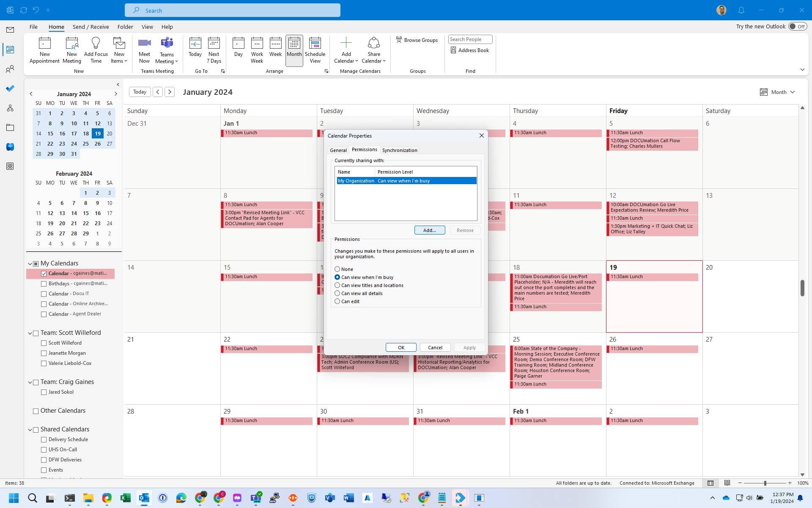Switch to Schedule View icon
This screenshot has height=508, width=812.
(x=315, y=43)
